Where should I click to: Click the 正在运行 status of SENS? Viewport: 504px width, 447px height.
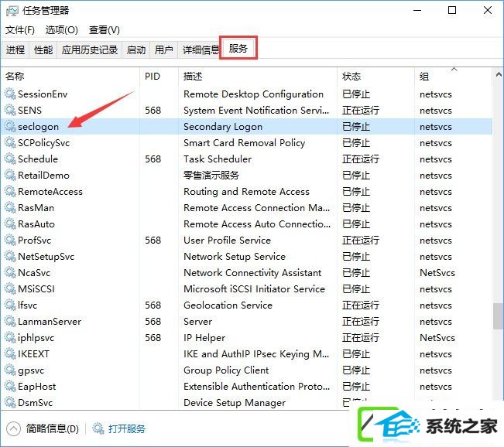[361, 110]
